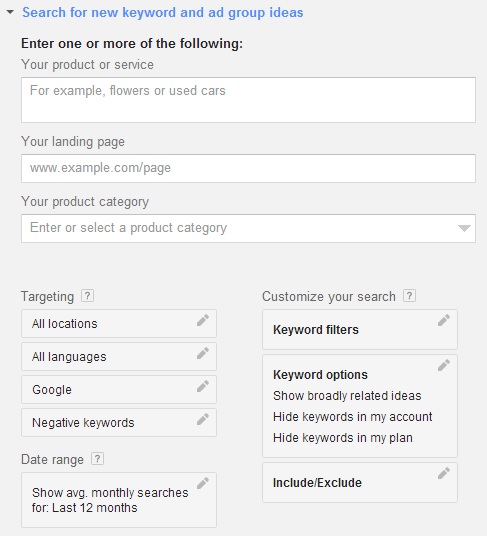Collapse the Search for new keyword section triangle
487x536 pixels.
[10, 12]
